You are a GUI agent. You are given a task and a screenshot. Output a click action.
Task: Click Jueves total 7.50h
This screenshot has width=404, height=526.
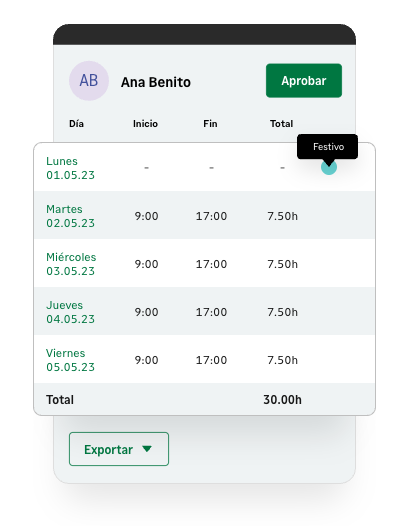(283, 312)
